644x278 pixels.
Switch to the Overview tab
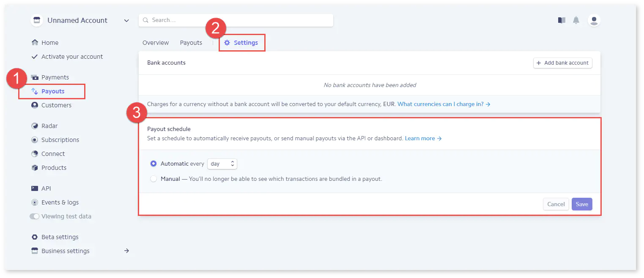(156, 43)
